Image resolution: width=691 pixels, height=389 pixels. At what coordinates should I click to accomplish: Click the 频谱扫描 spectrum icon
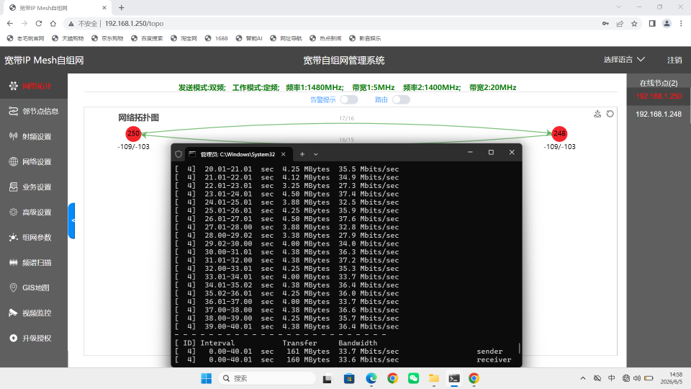13,263
